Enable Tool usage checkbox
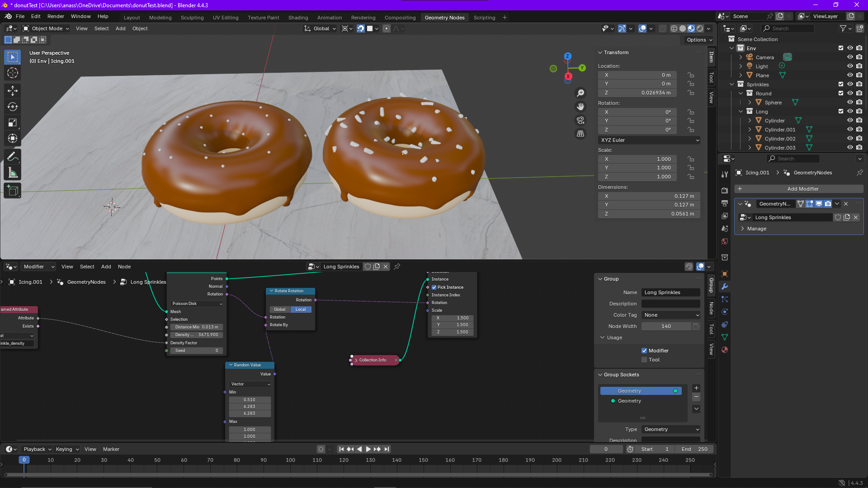 coord(644,360)
